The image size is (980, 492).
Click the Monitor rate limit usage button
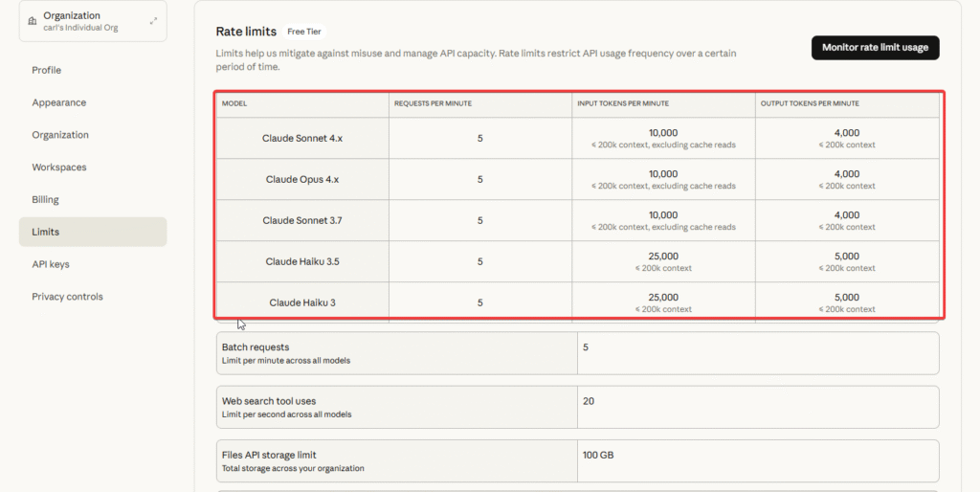(x=875, y=48)
